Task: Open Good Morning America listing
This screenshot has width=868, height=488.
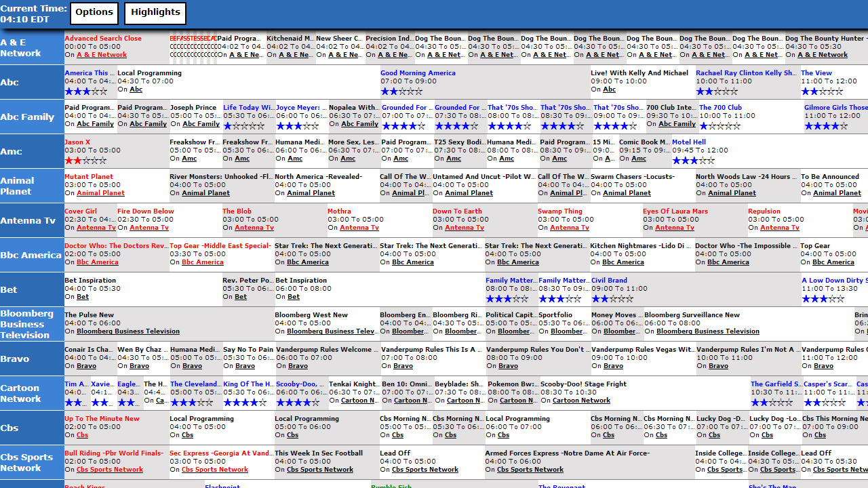Action: [x=418, y=73]
